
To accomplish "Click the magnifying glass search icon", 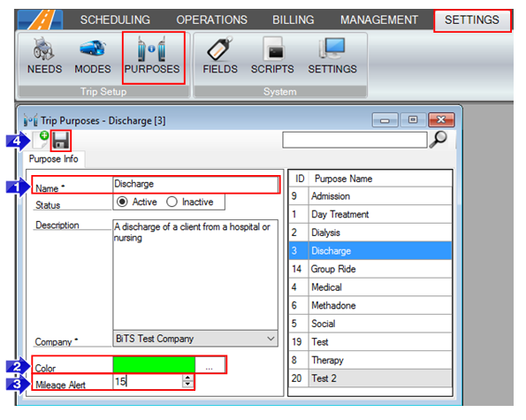I will pyautogui.click(x=438, y=139).
